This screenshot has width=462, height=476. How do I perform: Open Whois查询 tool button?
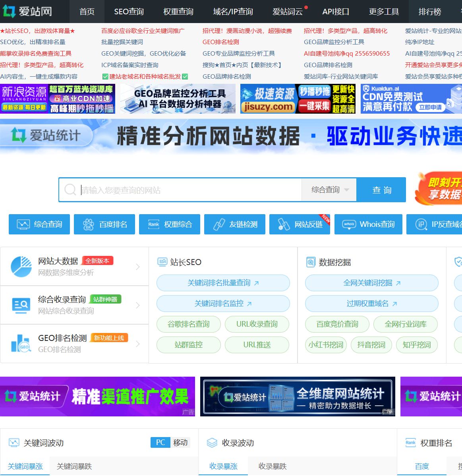coord(368,224)
